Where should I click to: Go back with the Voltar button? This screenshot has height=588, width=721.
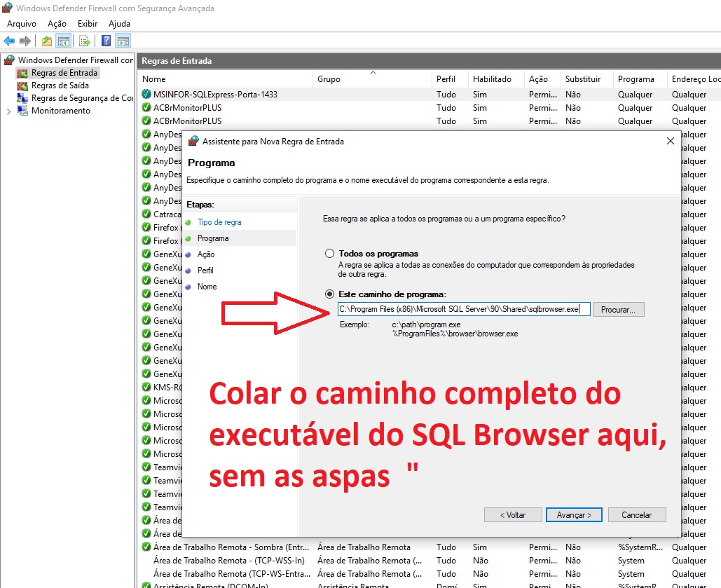pos(513,515)
